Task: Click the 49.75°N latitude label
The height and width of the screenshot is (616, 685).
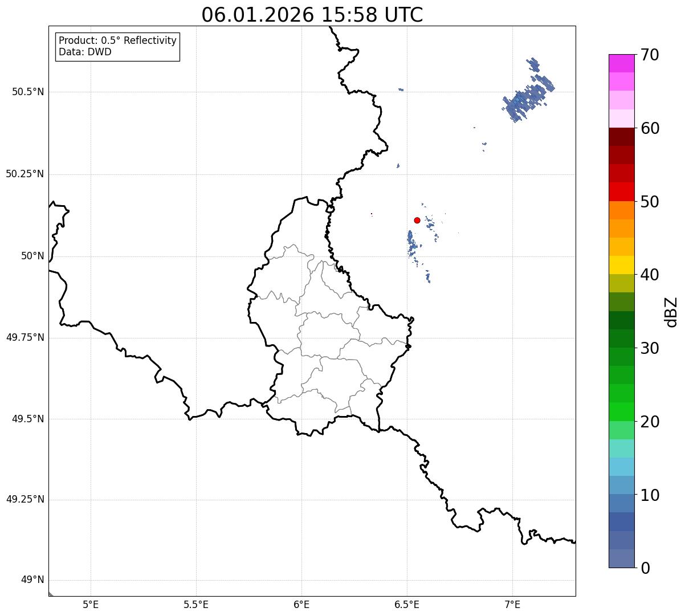Action: (25, 337)
